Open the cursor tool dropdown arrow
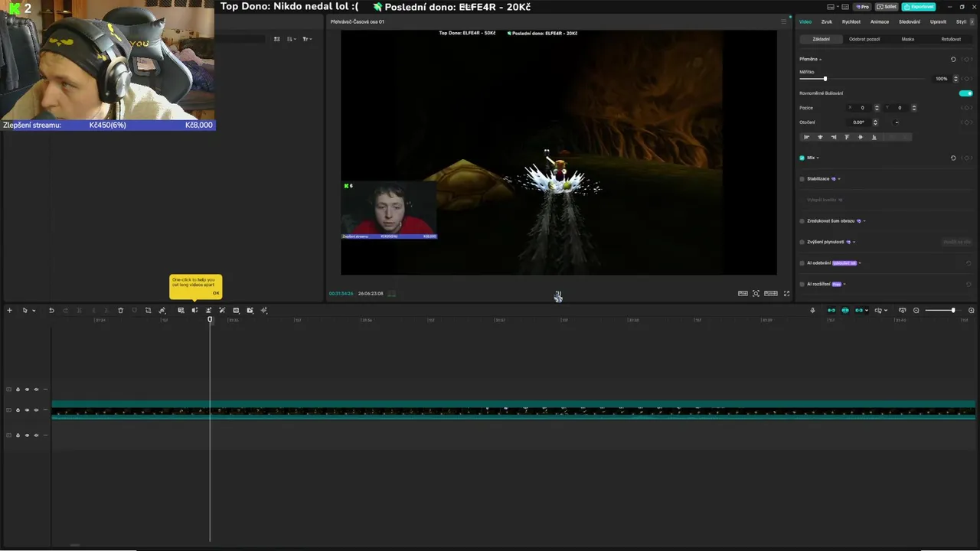Image resolution: width=980 pixels, height=551 pixels. coord(34,311)
